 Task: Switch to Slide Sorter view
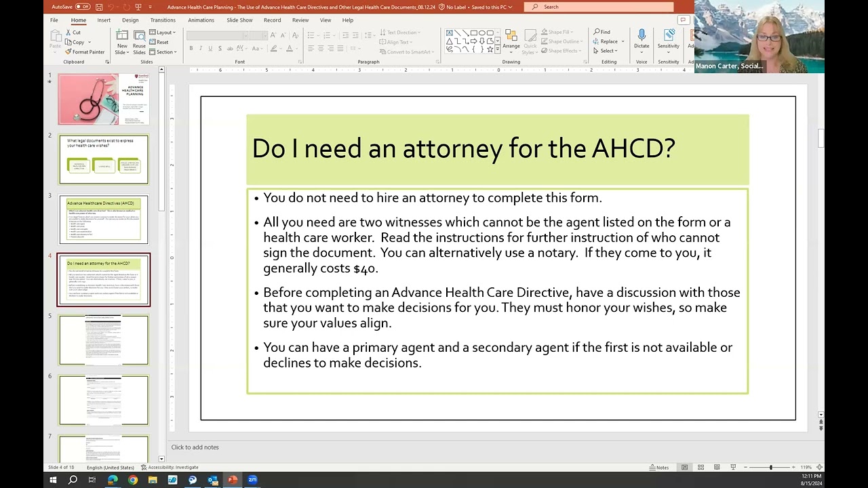point(701,467)
